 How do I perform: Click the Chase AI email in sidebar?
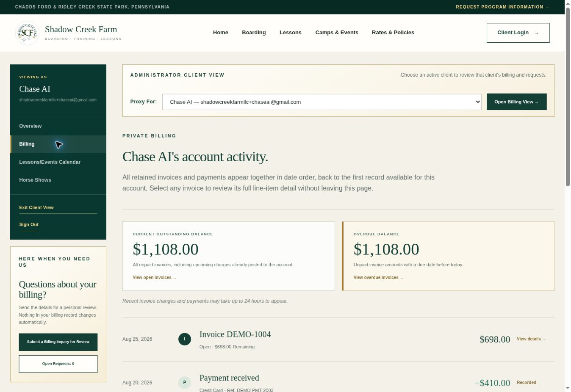coord(58,100)
